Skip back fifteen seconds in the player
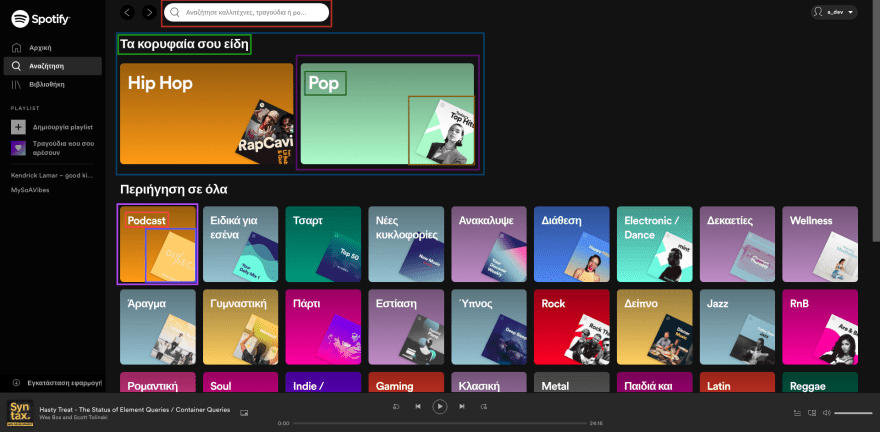 pos(396,406)
